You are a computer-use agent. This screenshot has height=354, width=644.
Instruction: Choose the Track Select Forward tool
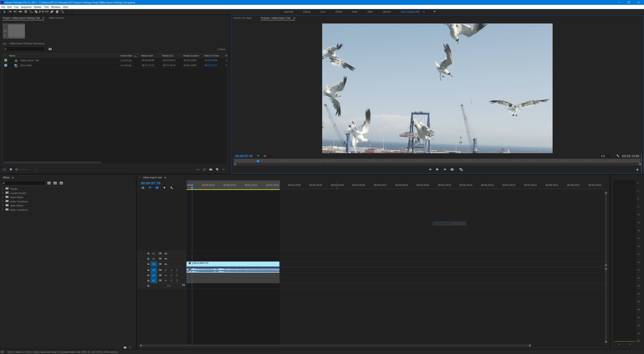10,12
